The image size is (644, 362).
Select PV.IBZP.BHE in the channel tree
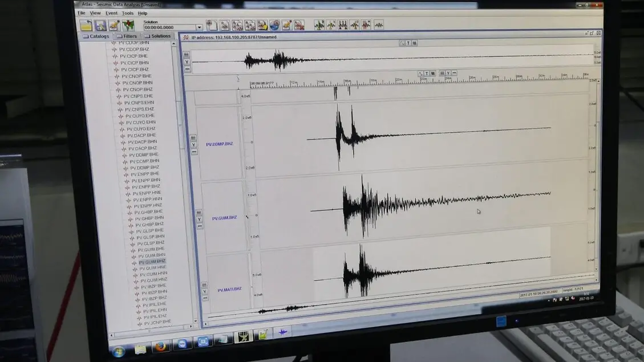coord(153,286)
